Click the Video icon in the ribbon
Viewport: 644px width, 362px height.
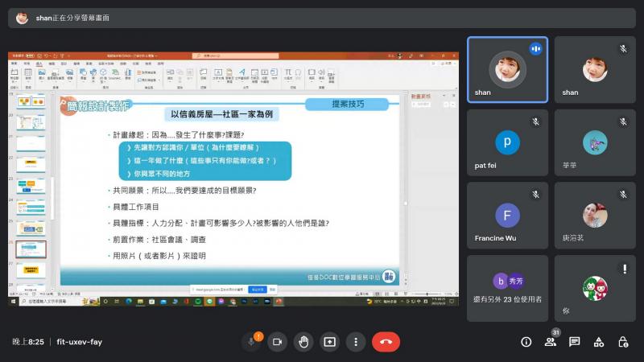tap(312, 74)
